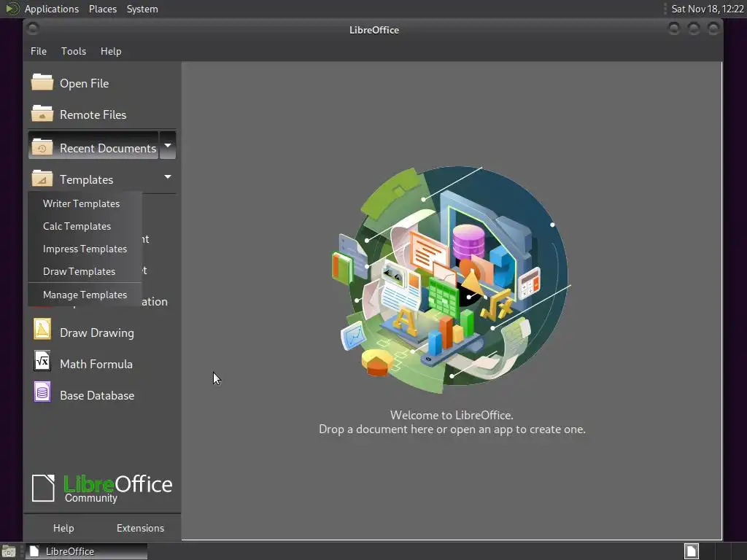Click the LibreOffice welcome illustration
The width and height of the screenshot is (747, 560).
point(451,279)
